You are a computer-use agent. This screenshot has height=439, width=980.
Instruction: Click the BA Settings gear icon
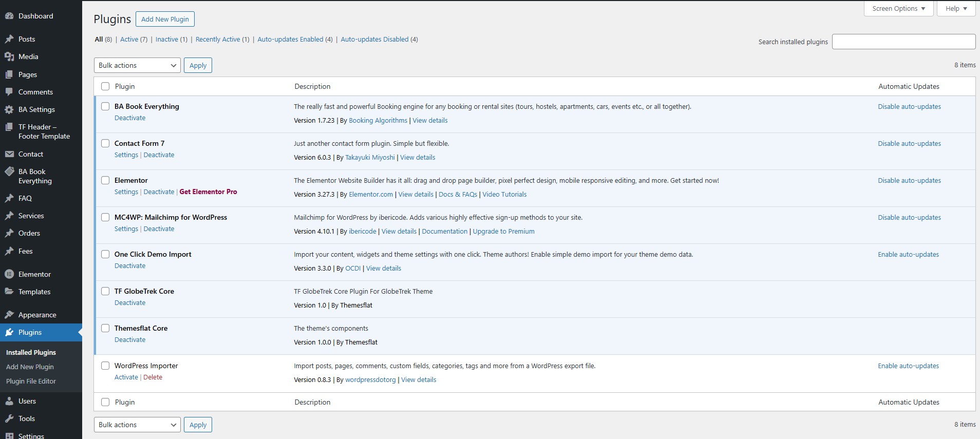tap(9, 109)
